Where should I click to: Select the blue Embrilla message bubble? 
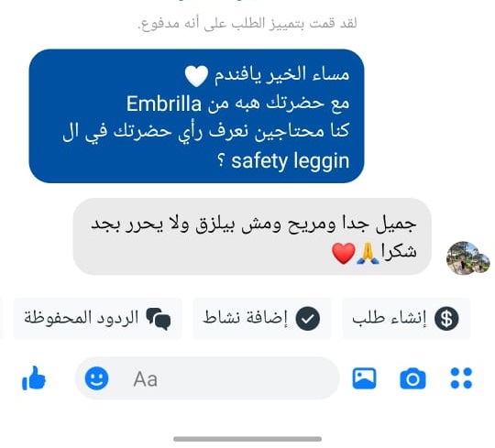pyautogui.click(x=196, y=115)
